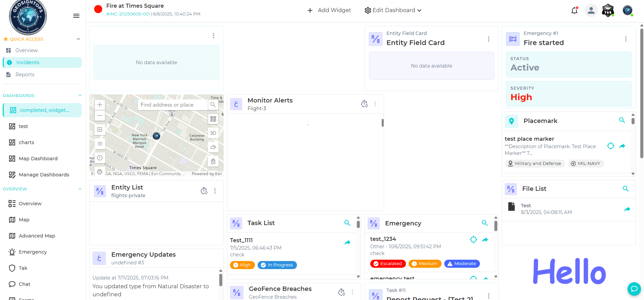This screenshot has height=300, width=644.
Task: Click the TAK status icon
Action: (608, 10)
